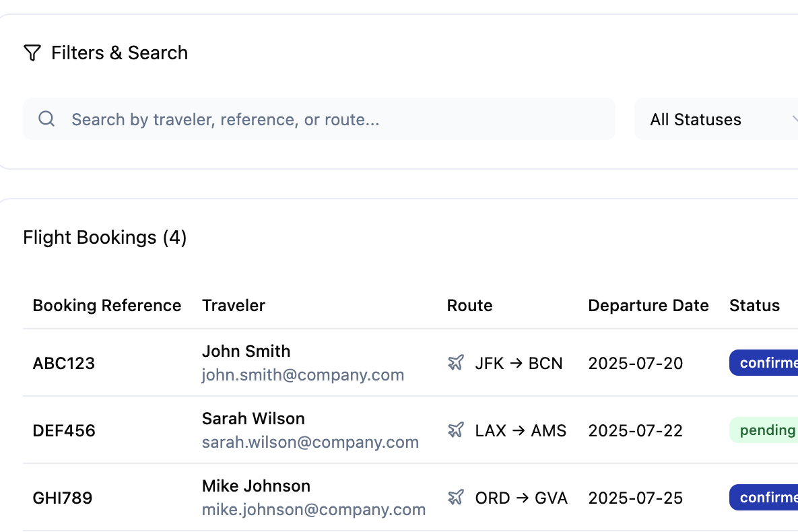Click the magnifying glass search icon
798x532 pixels.
[x=46, y=119]
